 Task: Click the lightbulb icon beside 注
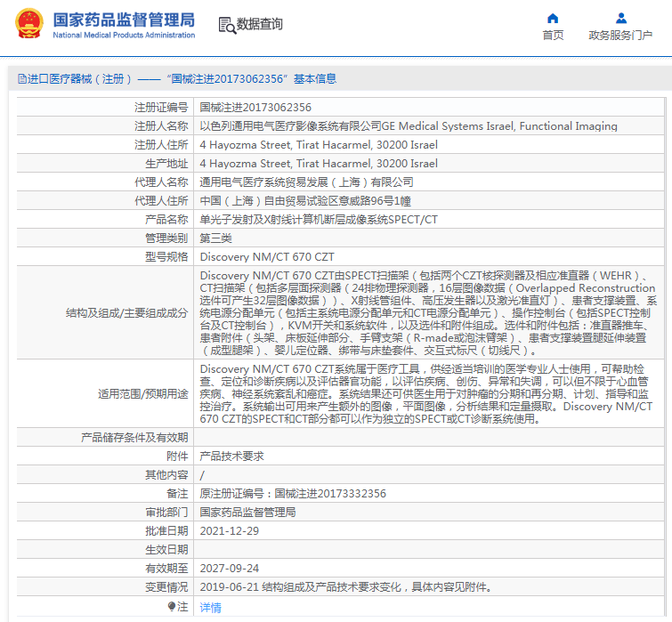point(172,606)
